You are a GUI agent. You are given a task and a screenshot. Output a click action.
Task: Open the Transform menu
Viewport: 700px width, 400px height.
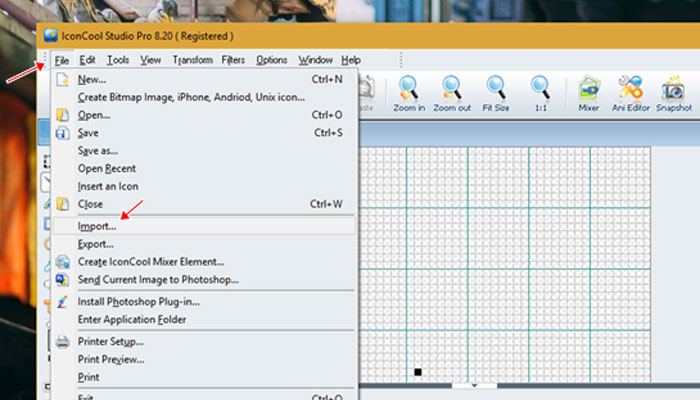click(x=192, y=60)
